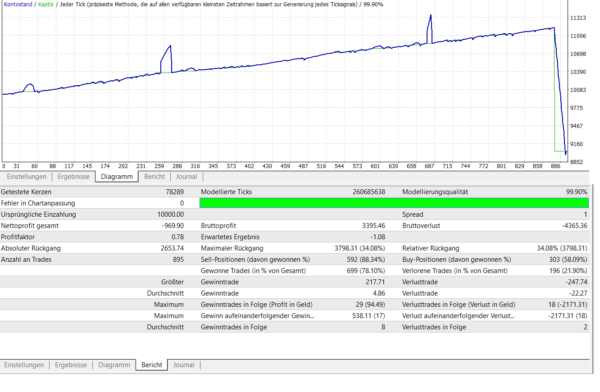Click the largest Verlusttrade value -247.74
The height and width of the screenshot is (392, 600).
[x=576, y=282]
